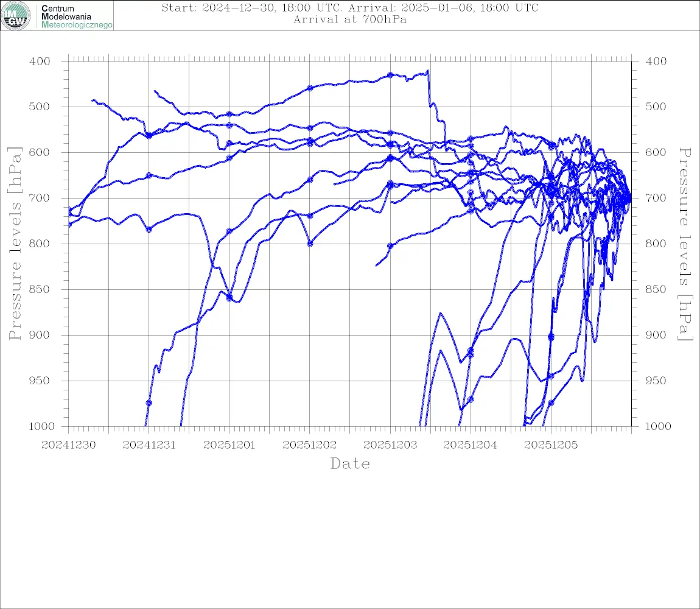
Task: Click the left axis 800 label
Action: point(40,244)
